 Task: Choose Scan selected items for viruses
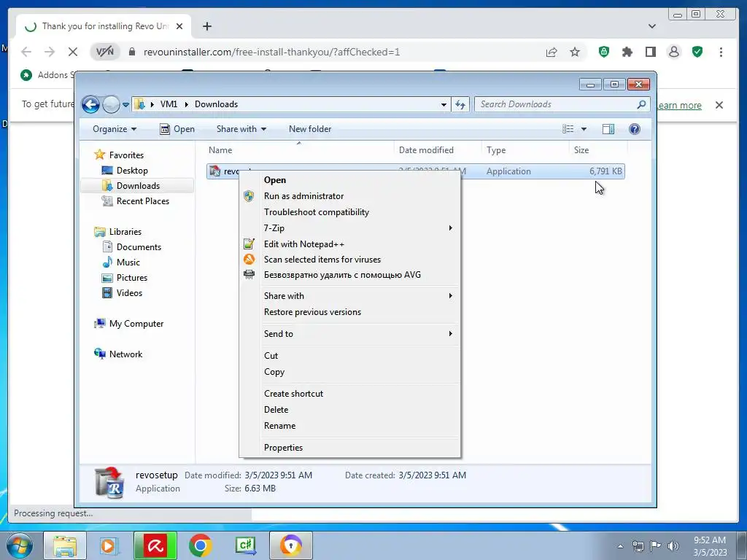pyautogui.click(x=350, y=260)
